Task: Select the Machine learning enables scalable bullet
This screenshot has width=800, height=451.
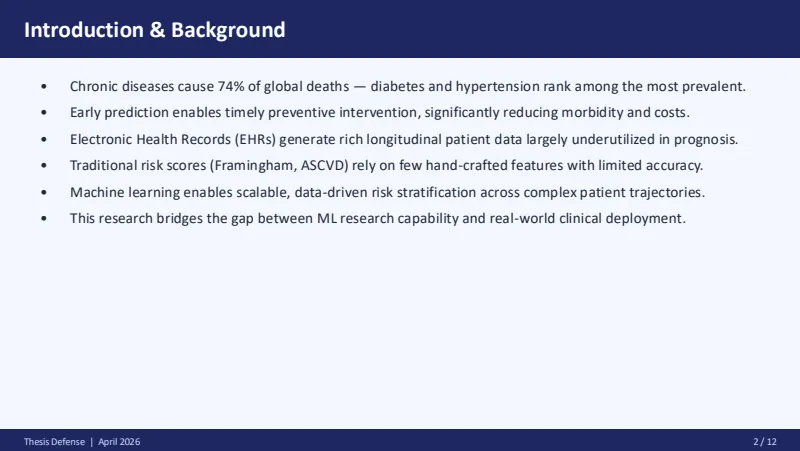Action: pos(387,192)
